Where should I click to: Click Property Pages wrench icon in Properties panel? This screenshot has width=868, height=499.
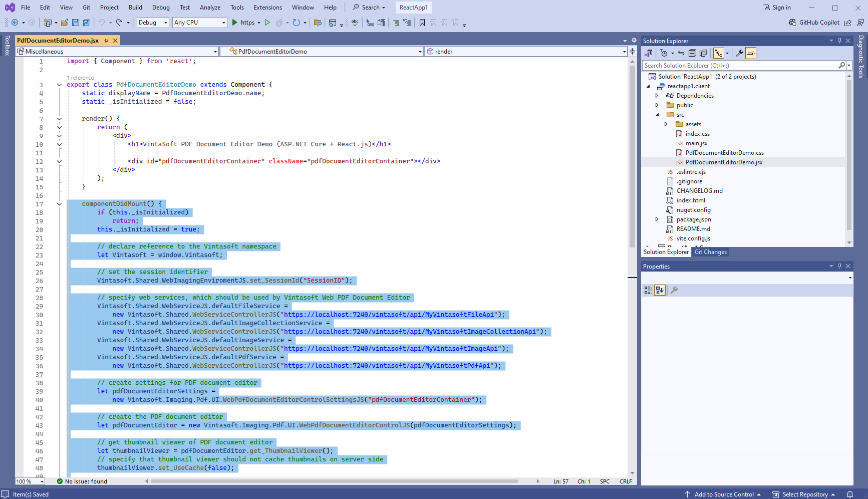coord(674,290)
